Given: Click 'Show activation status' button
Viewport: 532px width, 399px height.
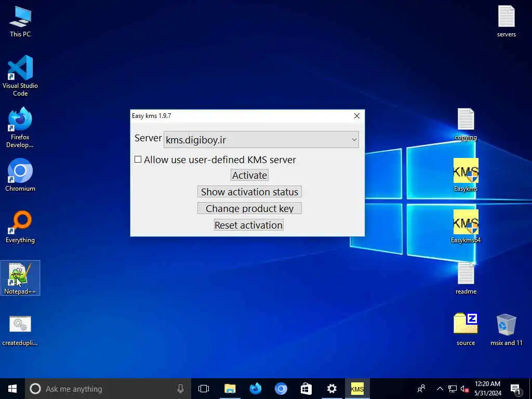Looking at the screenshot, I should 249,192.
